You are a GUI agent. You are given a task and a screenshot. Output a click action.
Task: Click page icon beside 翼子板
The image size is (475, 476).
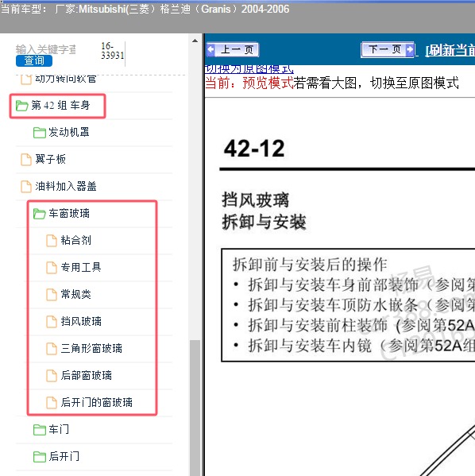click(26, 160)
